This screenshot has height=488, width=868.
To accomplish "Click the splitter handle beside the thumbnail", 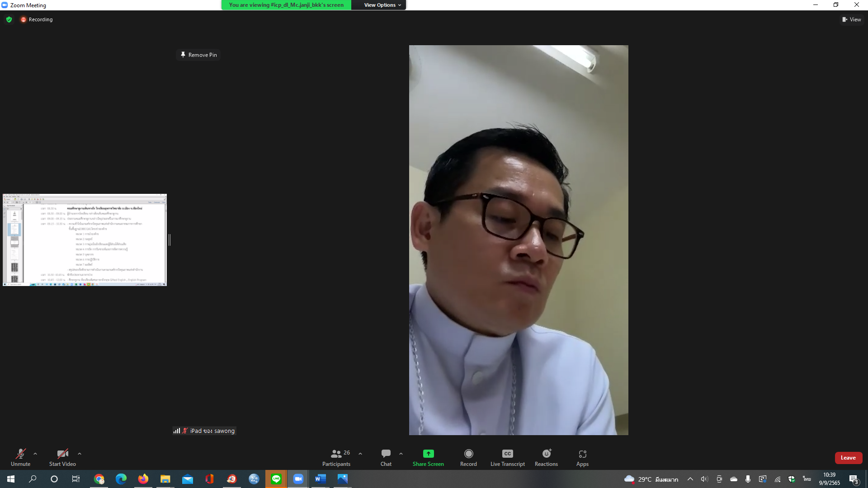I will pos(170,240).
